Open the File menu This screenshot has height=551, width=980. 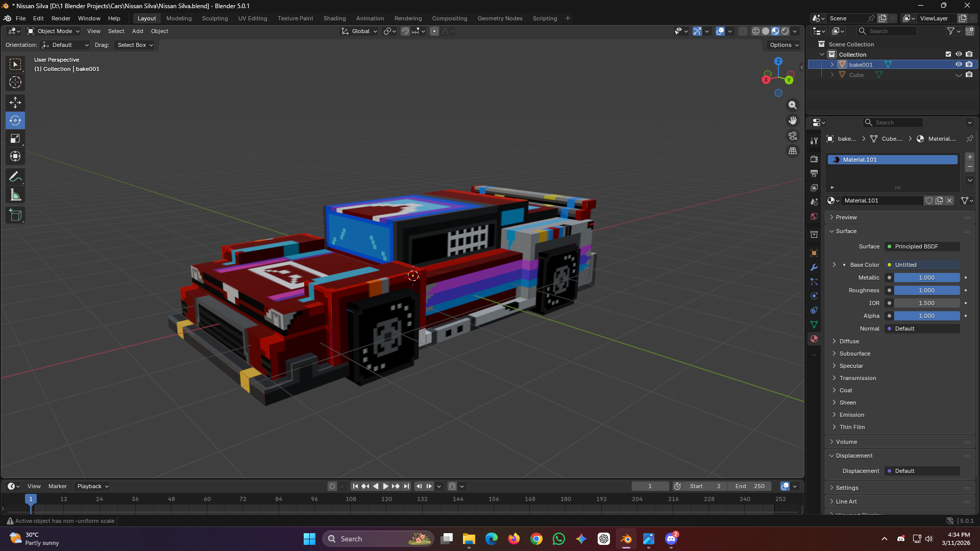coord(20,18)
